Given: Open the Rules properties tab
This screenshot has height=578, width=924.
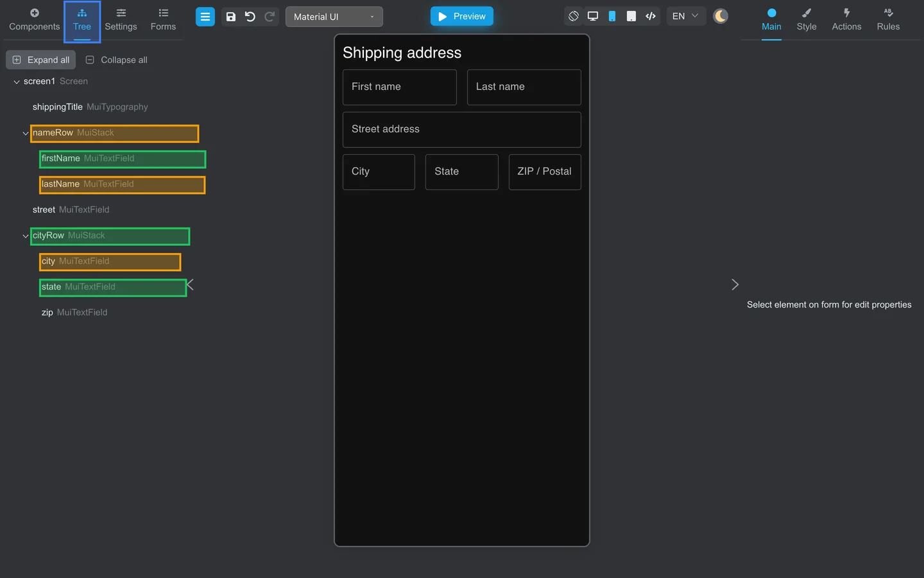Looking at the screenshot, I should (x=888, y=20).
